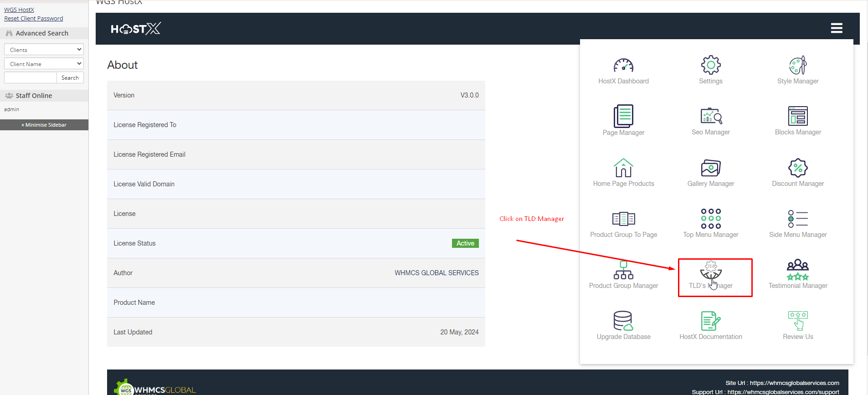Collapse sidebar with Minimise Sidebar
The image size is (868, 395).
pyautogui.click(x=44, y=125)
